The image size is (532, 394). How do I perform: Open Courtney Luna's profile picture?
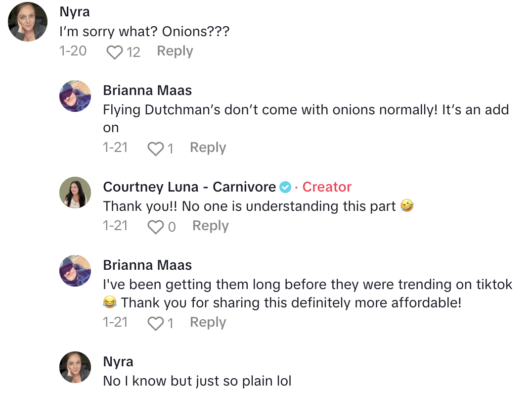(x=75, y=192)
